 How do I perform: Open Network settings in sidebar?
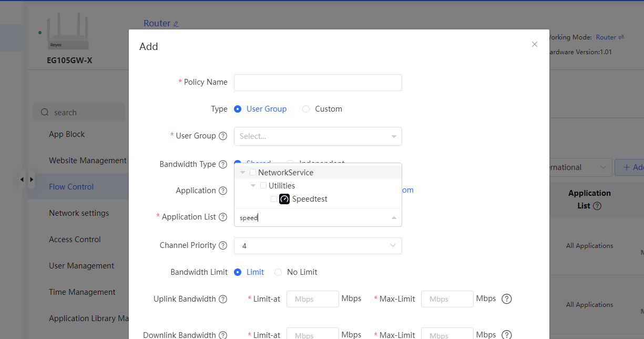pyautogui.click(x=79, y=213)
